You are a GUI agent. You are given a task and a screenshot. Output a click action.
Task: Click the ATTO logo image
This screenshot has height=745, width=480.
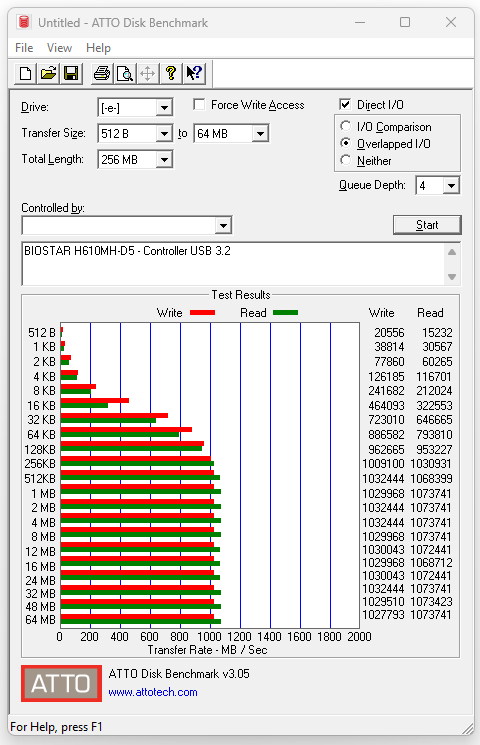click(x=61, y=683)
